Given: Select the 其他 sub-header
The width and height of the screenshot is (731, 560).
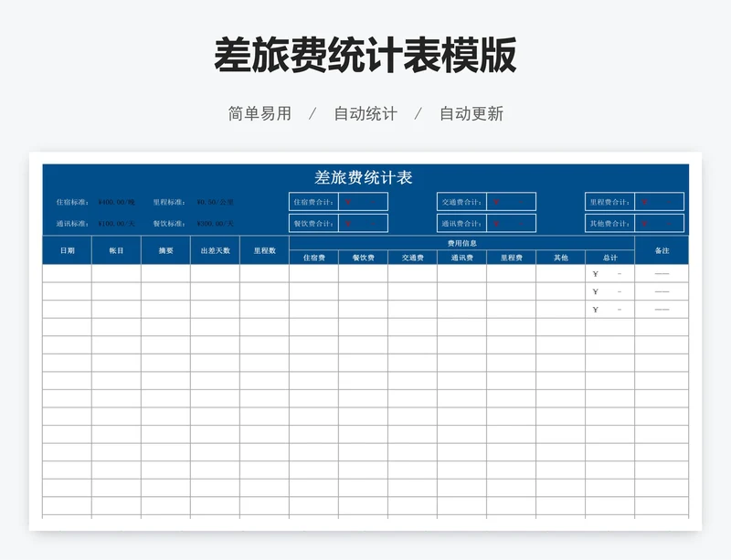Looking at the screenshot, I should click(x=561, y=258).
